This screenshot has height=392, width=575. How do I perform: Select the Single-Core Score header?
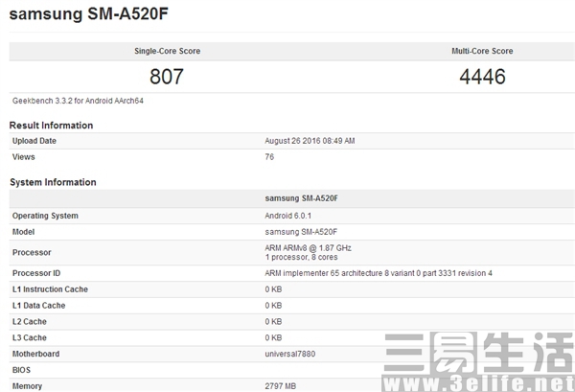(x=167, y=51)
